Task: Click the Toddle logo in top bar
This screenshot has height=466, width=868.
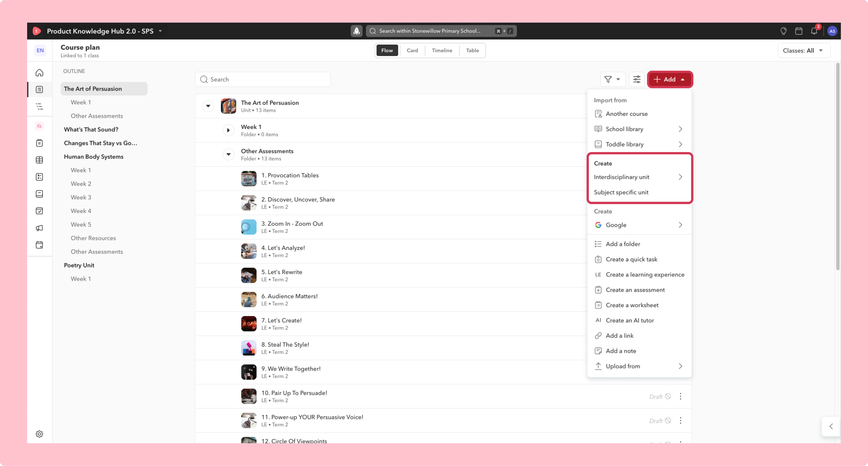Action: (x=37, y=31)
